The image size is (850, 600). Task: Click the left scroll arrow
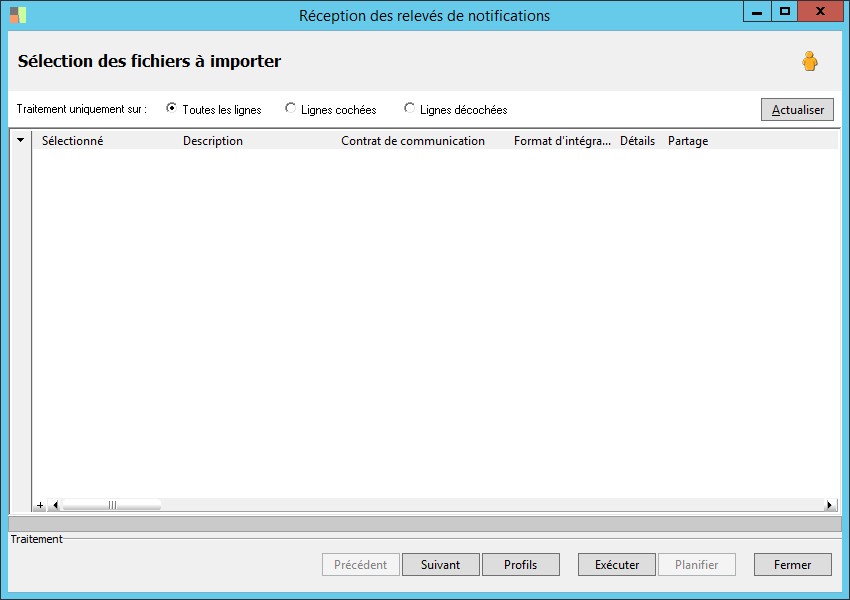point(55,505)
